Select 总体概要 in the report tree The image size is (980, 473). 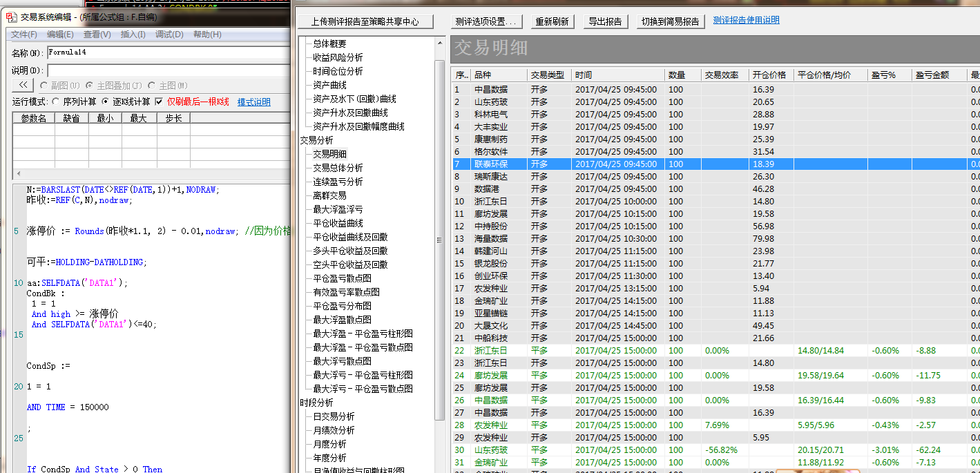(329, 44)
